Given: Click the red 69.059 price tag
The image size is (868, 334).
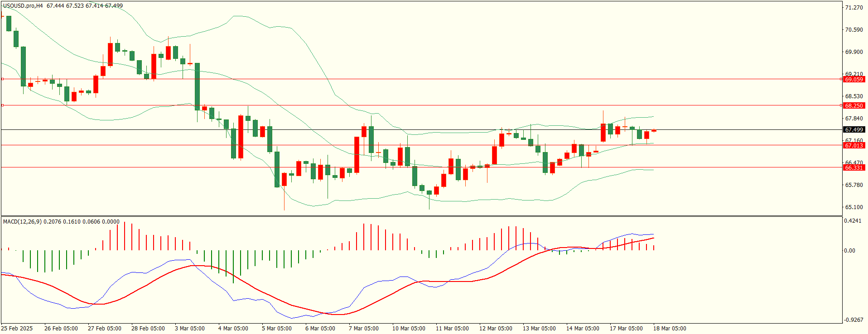Looking at the screenshot, I should click(854, 79).
